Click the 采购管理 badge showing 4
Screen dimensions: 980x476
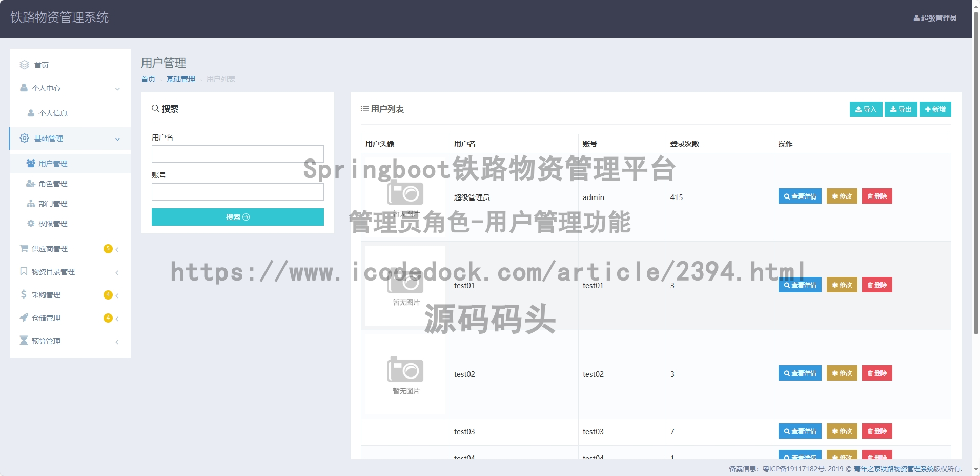108,295
